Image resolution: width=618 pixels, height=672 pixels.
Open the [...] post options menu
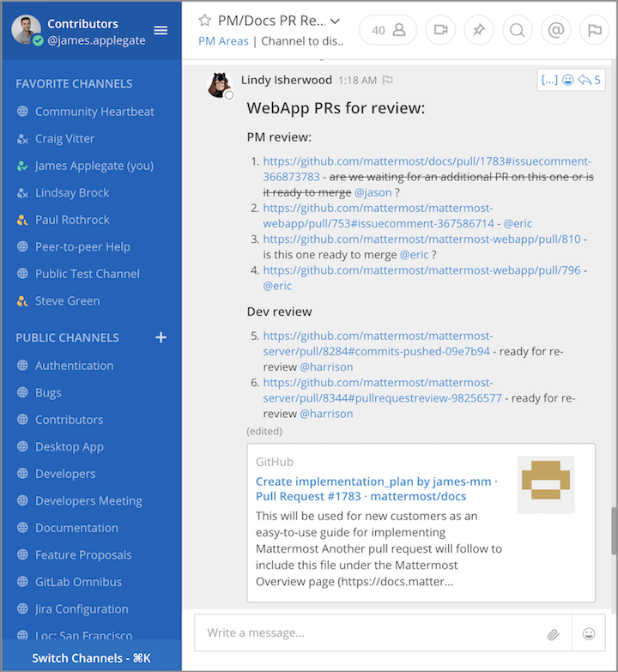click(549, 80)
